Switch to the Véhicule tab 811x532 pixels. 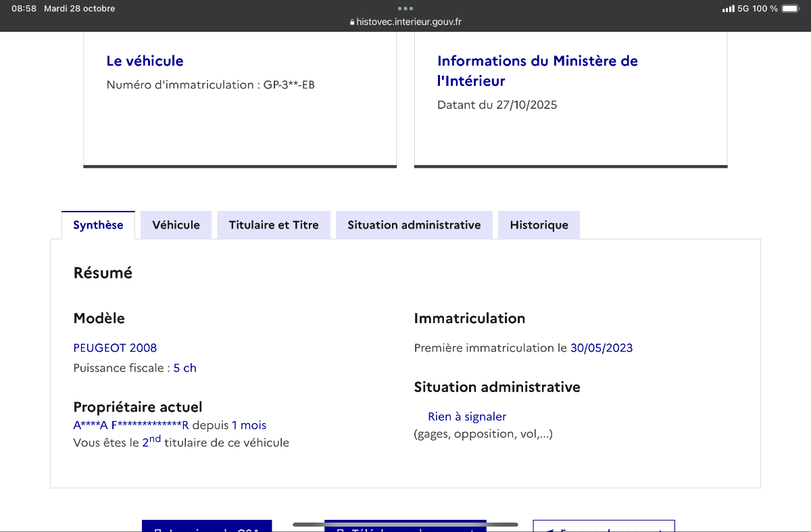tap(176, 225)
